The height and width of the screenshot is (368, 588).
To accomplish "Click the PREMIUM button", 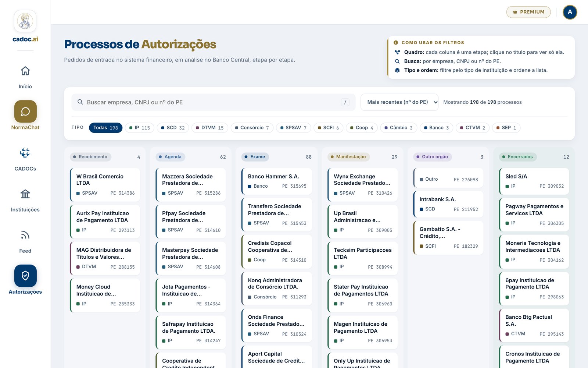I will click(x=528, y=12).
